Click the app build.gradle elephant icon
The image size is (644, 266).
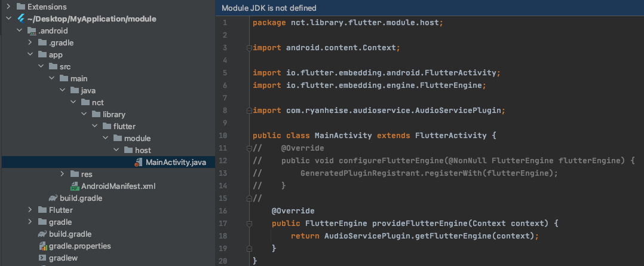point(53,198)
